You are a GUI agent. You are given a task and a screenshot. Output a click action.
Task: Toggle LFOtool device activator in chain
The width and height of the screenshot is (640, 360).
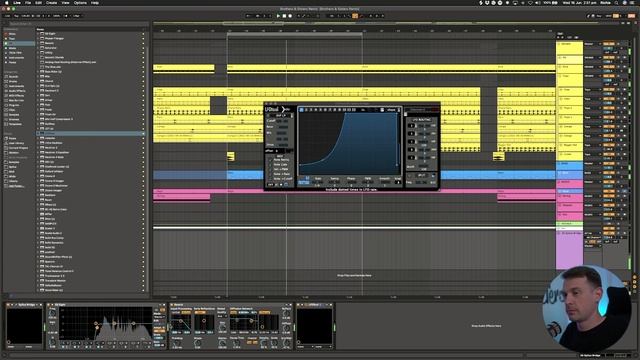click(298, 305)
